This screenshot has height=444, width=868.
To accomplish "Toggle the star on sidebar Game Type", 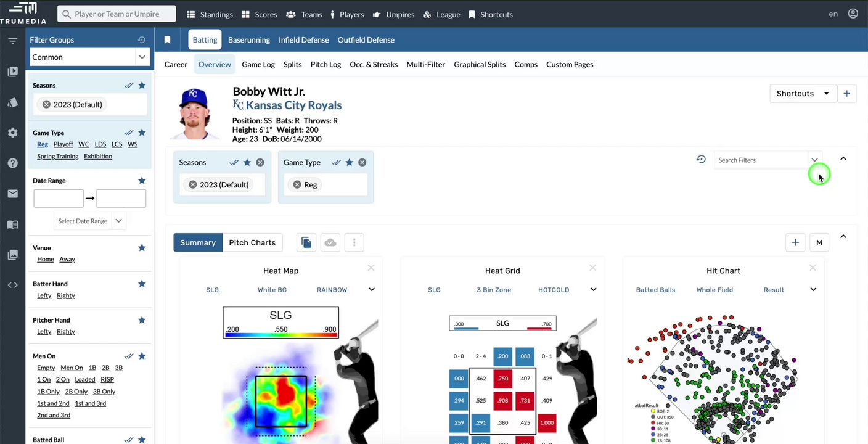I will tap(142, 132).
